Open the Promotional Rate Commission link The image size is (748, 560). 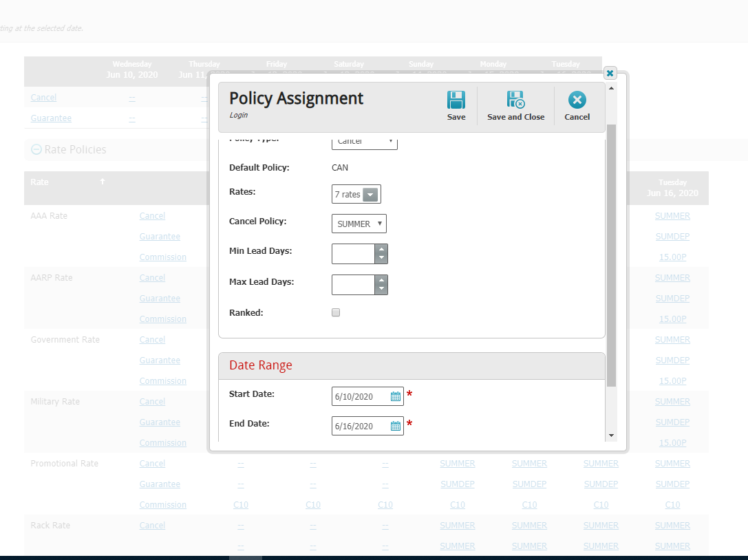(162, 505)
